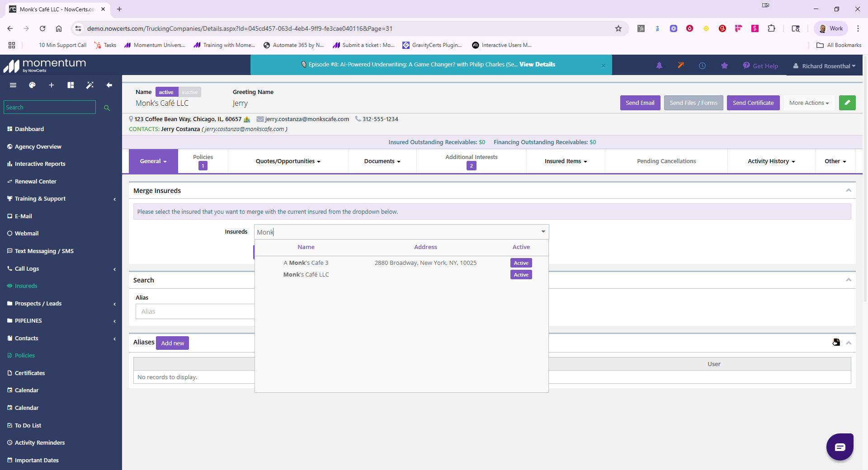This screenshot has height=470, width=868.
Task: Switch to the Policies tab
Action: pyautogui.click(x=203, y=161)
